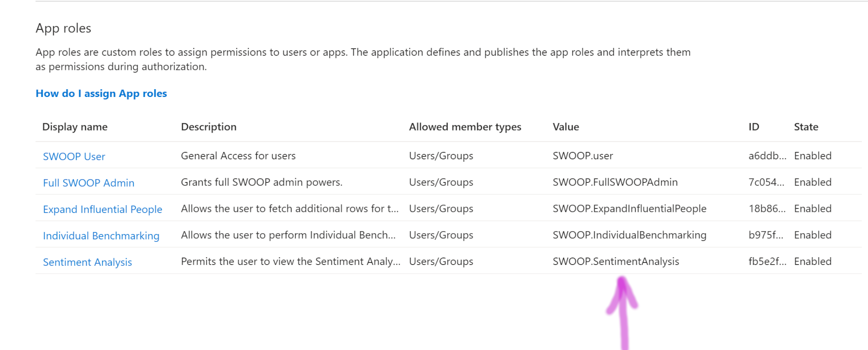This screenshot has width=868, height=350.
Task: Open the Individual Benchmarking role
Action: 101,236
